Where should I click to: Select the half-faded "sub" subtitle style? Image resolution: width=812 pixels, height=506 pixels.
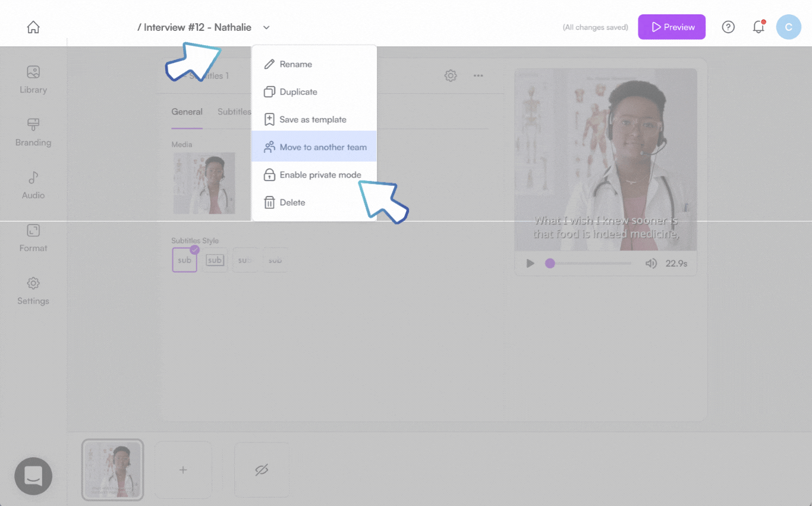[246, 260]
